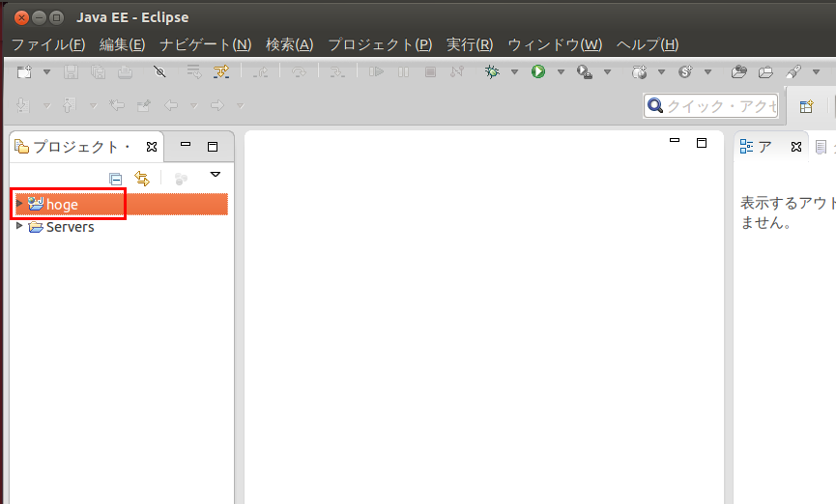The image size is (836, 504).
Task: Click the Disconnect toolbar icon
Action: pyautogui.click(x=457, y=71)
